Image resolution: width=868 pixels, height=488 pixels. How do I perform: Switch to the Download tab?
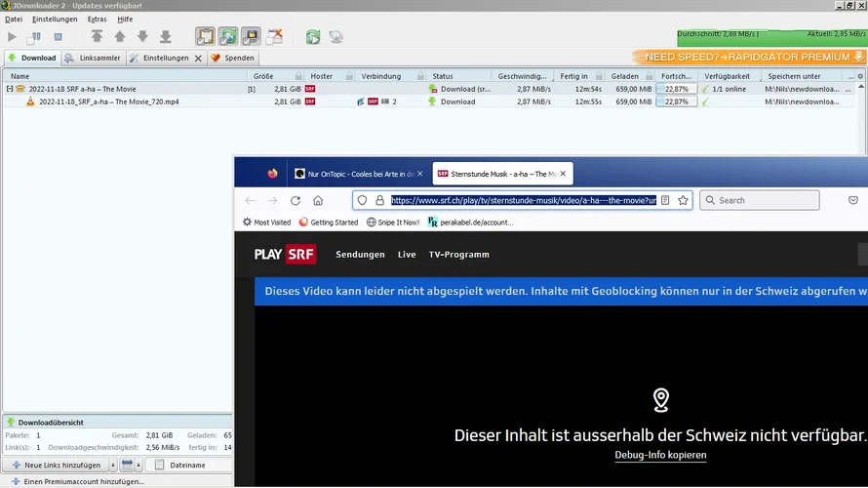32,58
